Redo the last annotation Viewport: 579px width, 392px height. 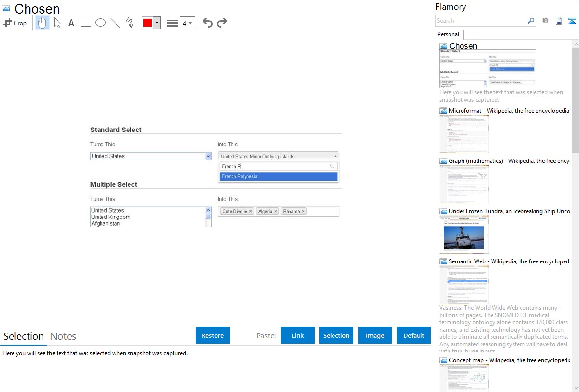pos(222,23)
